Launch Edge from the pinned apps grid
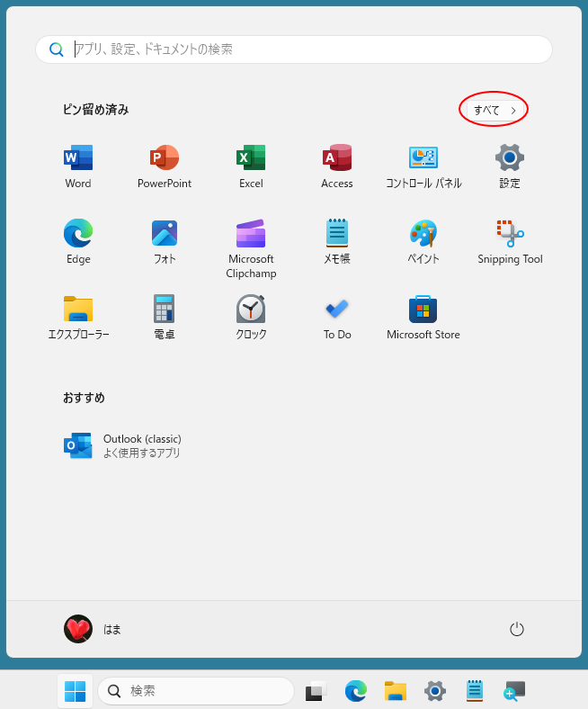The height and width of the screenshot is (709, 588). click(78, 241)
